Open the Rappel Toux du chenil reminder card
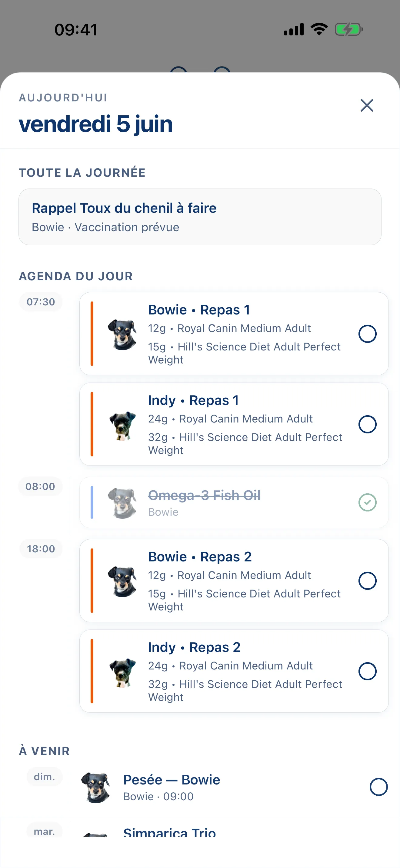Screen dimensions: 400x868 [200, 217]
